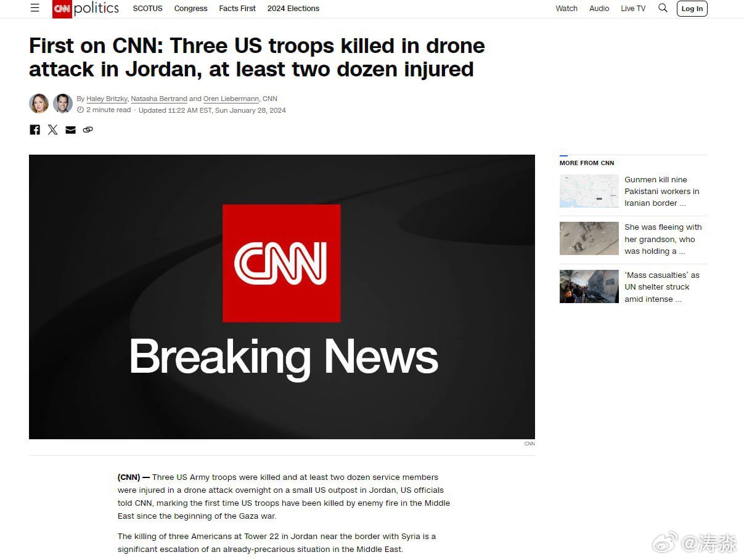
Task: Open the SCOTUS menu item
Action: click(148, 9)
